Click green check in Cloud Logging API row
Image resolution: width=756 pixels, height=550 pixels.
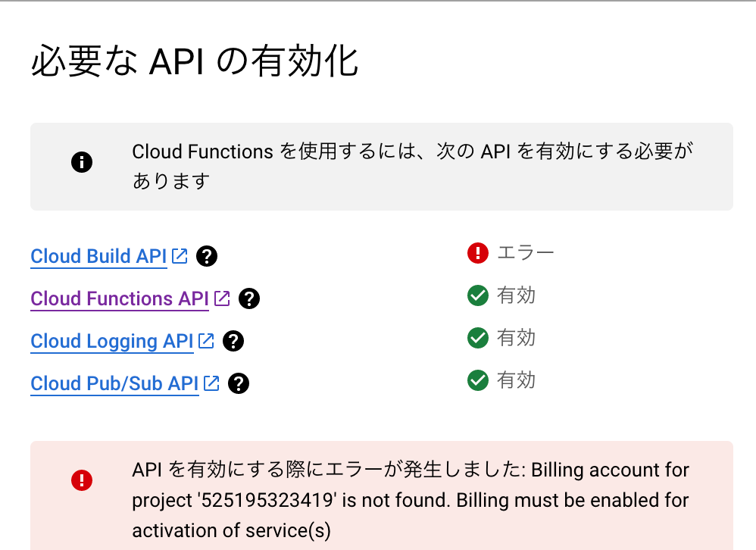coord(478,338)
